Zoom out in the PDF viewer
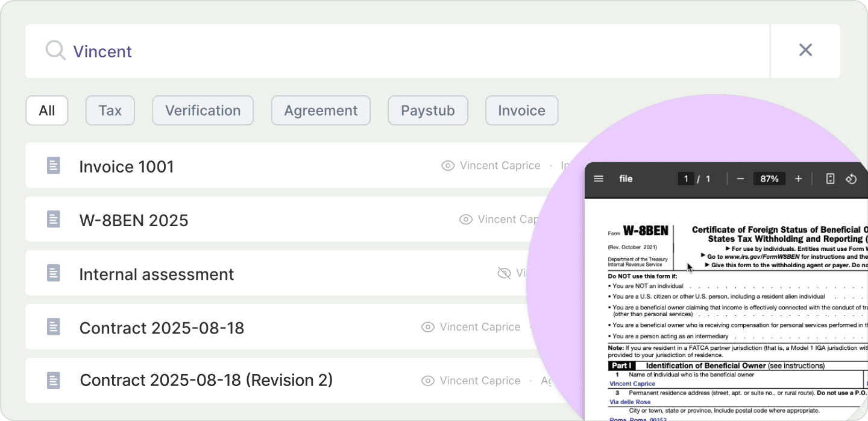This screenshot has height=421, width=868. 740,179
